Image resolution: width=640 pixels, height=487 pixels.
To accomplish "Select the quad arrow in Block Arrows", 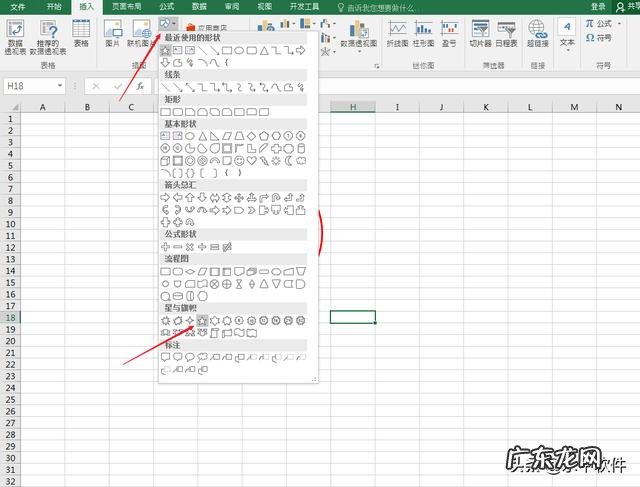I will (239, 198).
